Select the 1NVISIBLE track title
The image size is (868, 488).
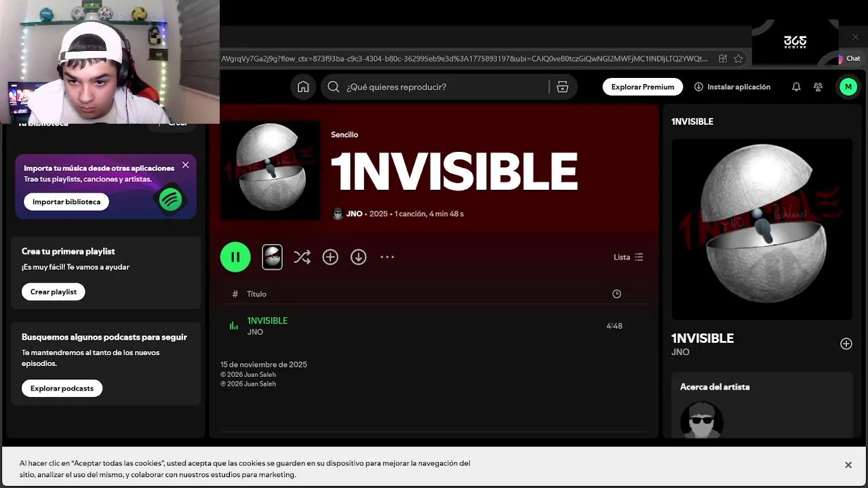coord(267,321)
